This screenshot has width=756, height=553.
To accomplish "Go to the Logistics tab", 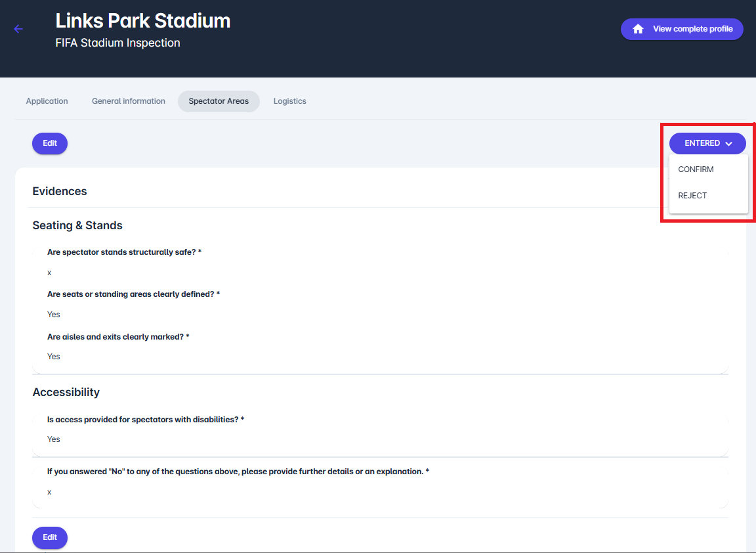I will pyautogui.click(x=290, y=101).
